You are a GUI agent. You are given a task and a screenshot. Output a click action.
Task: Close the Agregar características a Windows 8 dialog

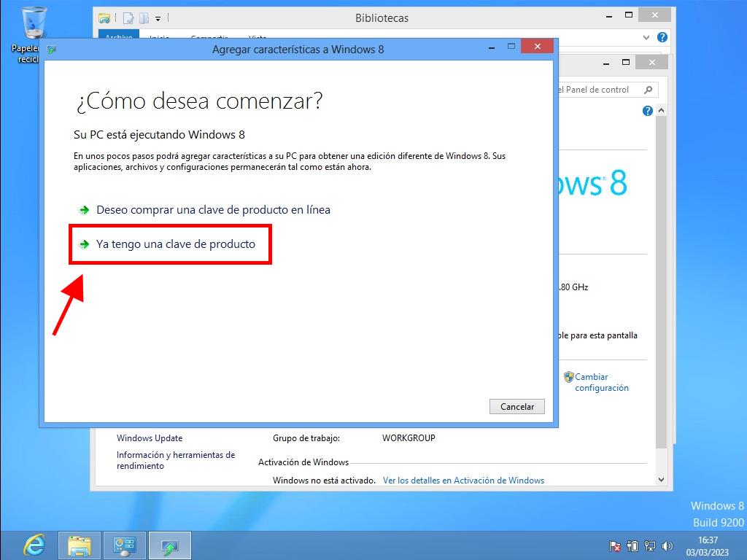[x=538, y=46]
